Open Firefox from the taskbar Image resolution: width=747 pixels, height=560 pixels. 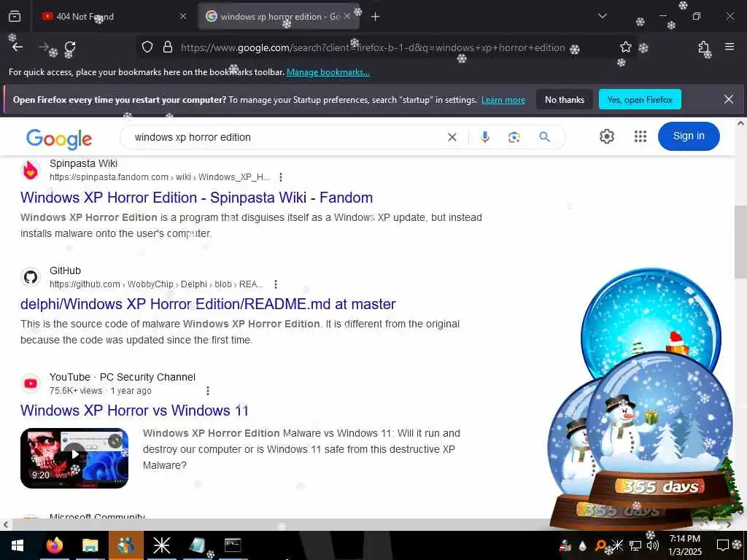pos(54,545)
